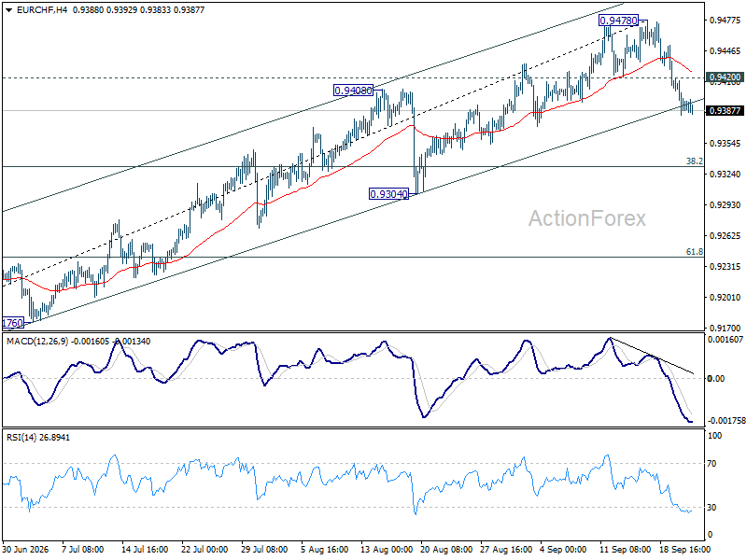Click the RSI 70 level label

(712, 463)
